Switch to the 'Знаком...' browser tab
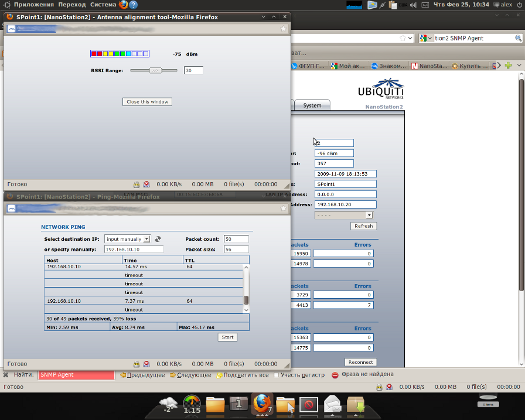This screenshot has width=525, height=420. (389, 66)
